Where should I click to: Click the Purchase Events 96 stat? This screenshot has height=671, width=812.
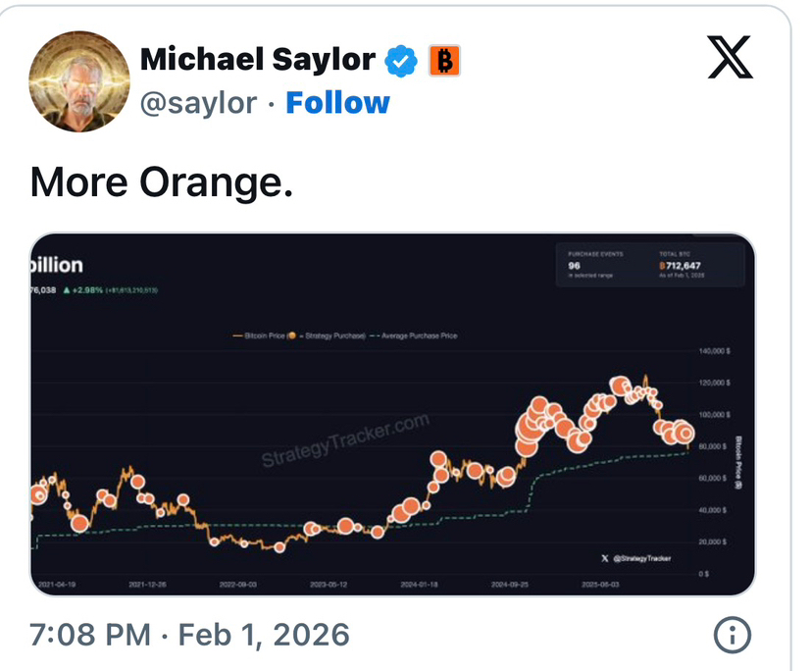coord(586,265)
